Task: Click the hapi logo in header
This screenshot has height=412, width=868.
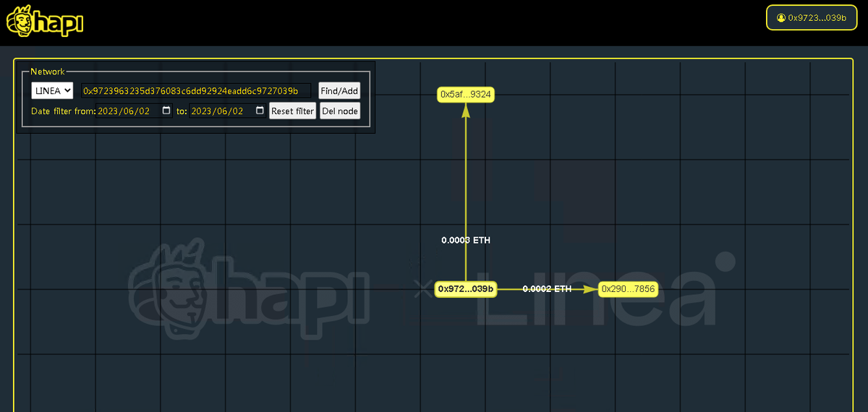Action: point(45,21)
